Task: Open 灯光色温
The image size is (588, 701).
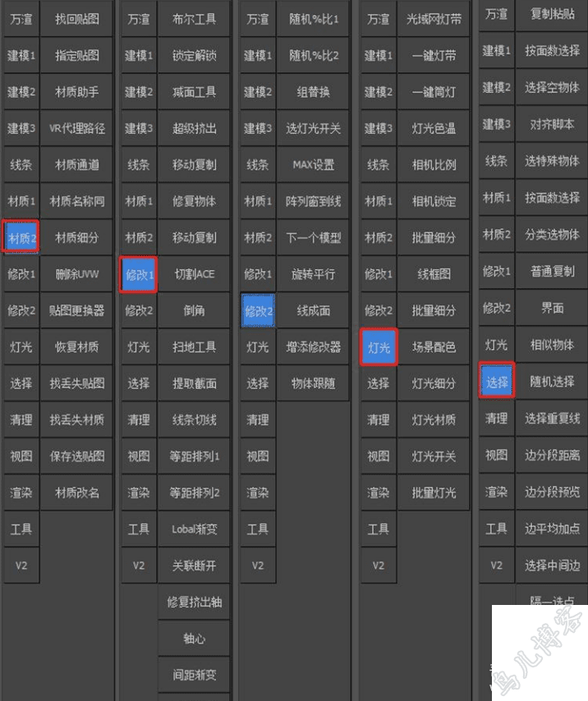Action: 434,129
